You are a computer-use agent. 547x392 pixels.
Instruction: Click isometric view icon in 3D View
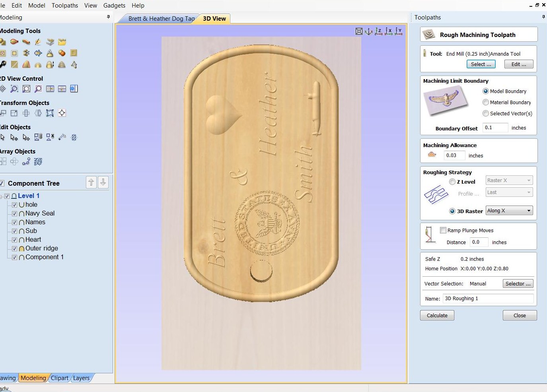pyautogui.click(x=369, y=31)
